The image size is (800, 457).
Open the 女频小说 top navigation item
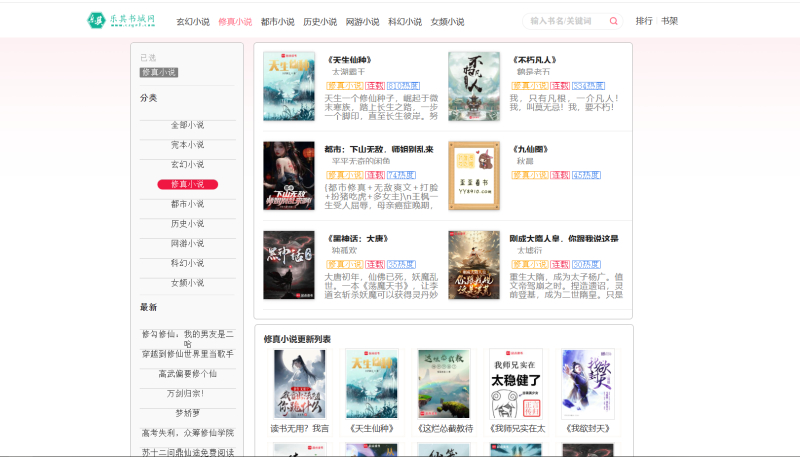point(447,21)
